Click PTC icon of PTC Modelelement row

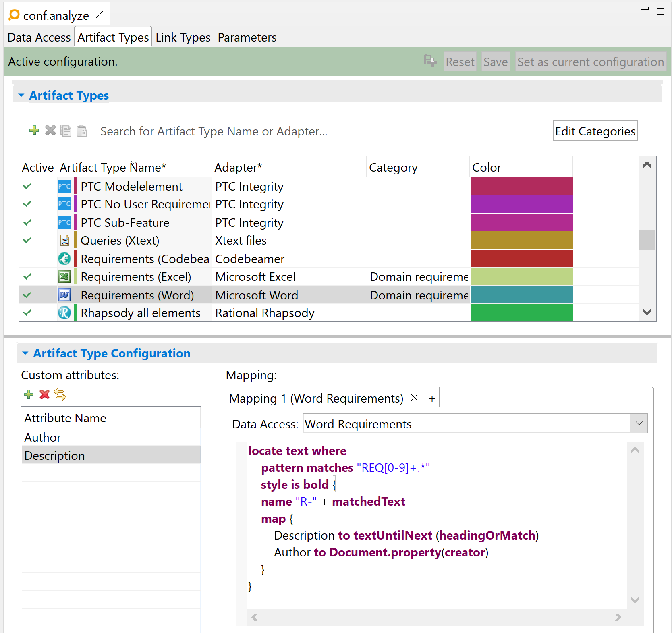(x=64, y=186)
